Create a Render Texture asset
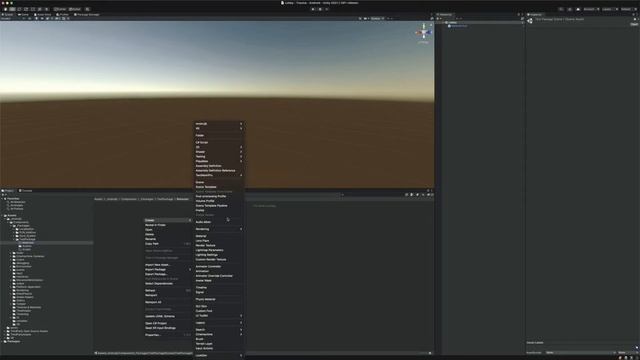 219,245
